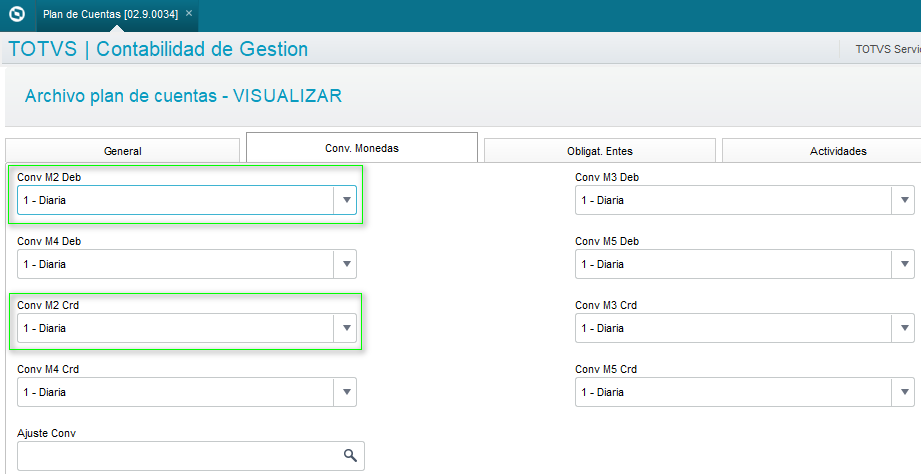Click the Conv M3 Deb value '1 - Diaria'
Screen dimensions: 921x474
[x=603, y=200]
